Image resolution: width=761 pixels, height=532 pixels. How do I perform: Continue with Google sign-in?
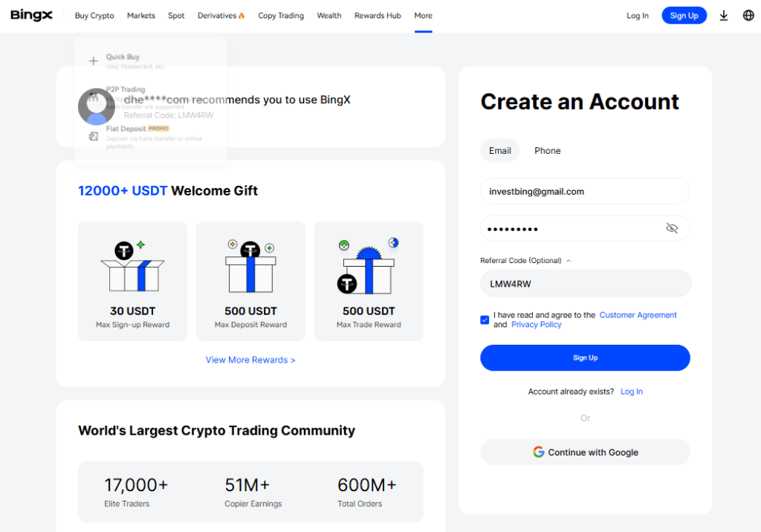point(586,452)
